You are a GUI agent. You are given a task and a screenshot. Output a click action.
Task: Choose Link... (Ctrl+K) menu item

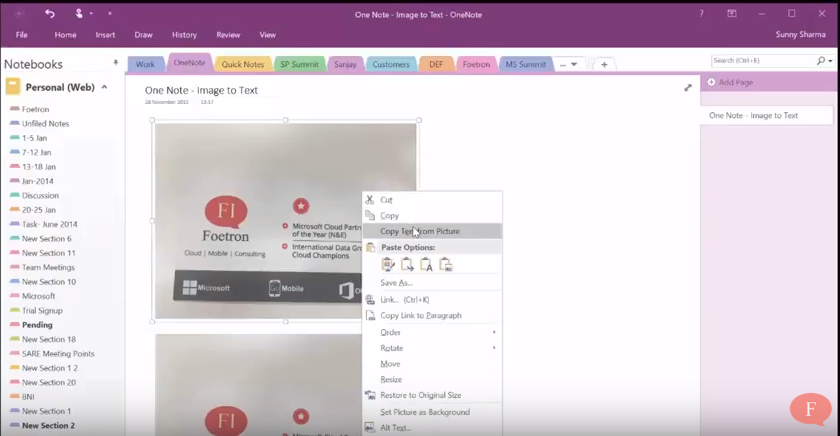tap(432, 299)
